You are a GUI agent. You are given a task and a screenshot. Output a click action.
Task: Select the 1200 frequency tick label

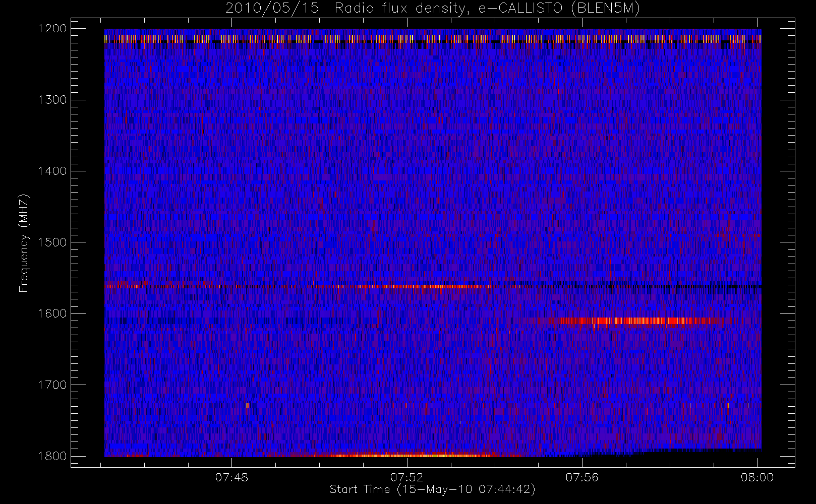pos(52,29)
